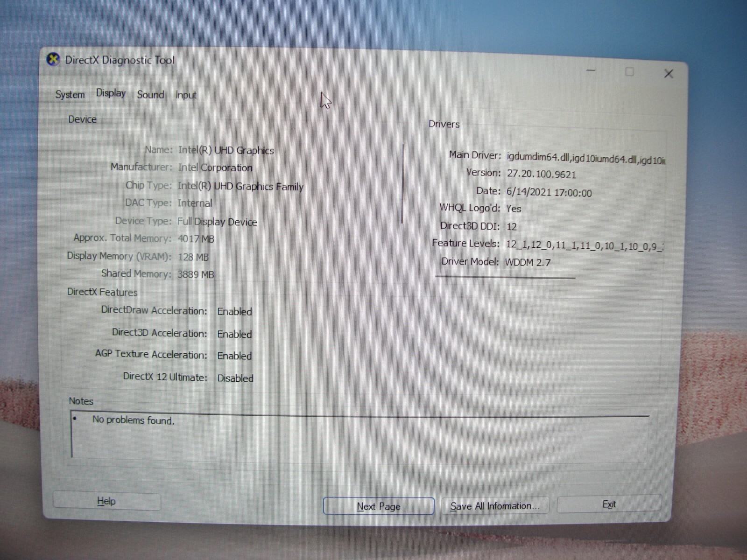747x560 pixels.
Task: Click chip type 'Intel(R) UHD Graphics Family'
Action: point(240,186)
